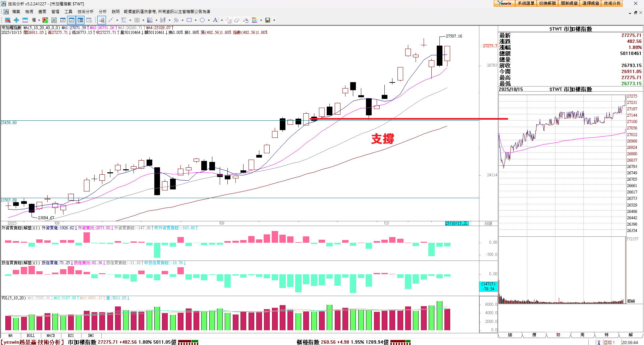Toggle the highlighted drawing mode button
Image resolution: width=644 pixels, height=345 pixels.
[102, 20]
